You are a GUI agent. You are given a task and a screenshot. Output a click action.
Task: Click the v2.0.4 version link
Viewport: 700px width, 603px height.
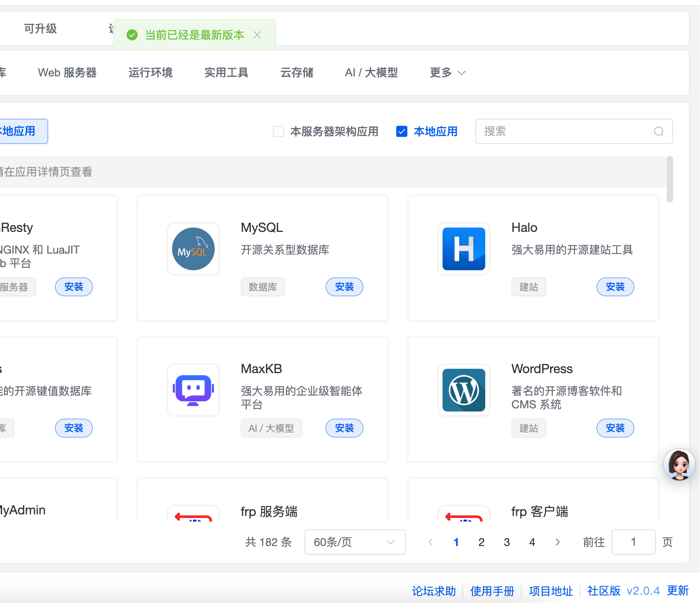(x=643, y=591)
